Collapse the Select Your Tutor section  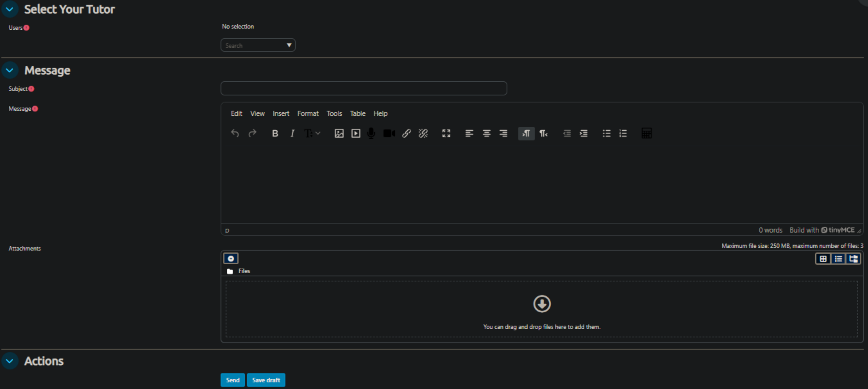(x=10, y=9)
